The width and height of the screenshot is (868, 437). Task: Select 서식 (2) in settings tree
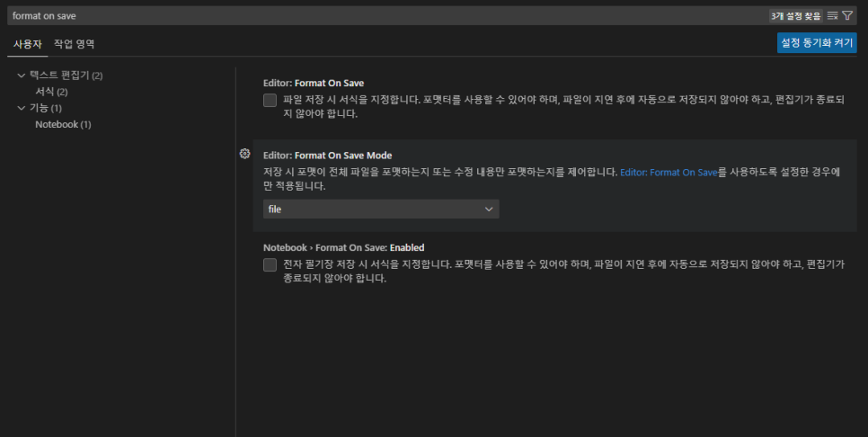[51, 92]
